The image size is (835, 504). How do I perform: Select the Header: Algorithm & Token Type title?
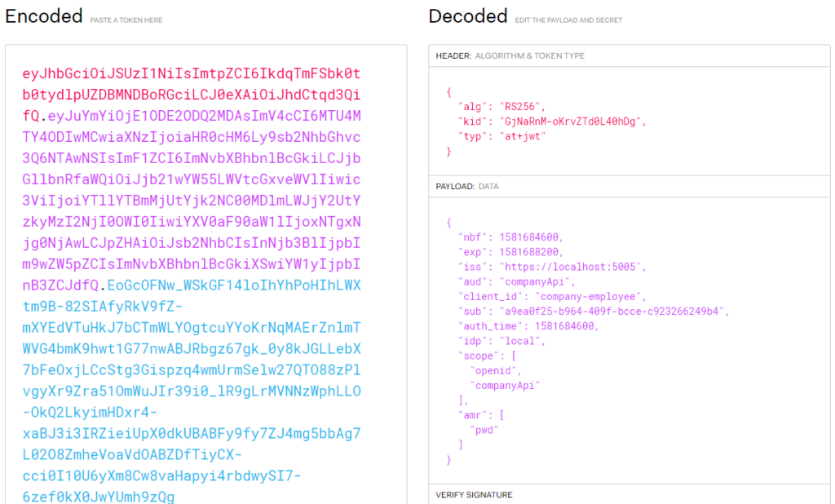point(510,55)
